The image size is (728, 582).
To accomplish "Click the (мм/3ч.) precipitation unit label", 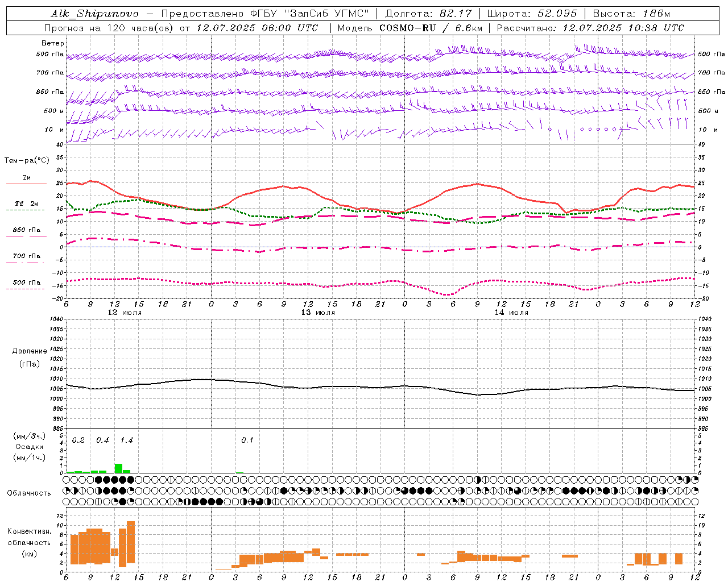I will point(29,436).
